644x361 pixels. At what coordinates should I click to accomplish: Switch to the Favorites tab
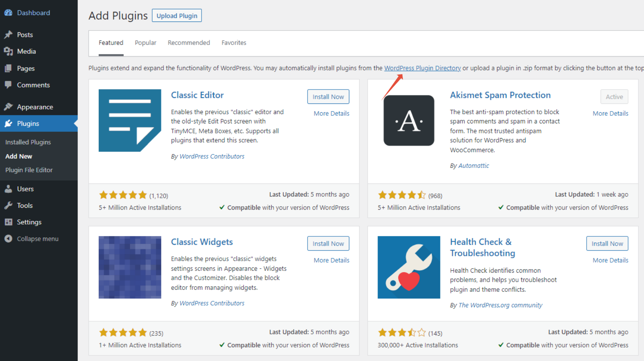pos(234,43)
